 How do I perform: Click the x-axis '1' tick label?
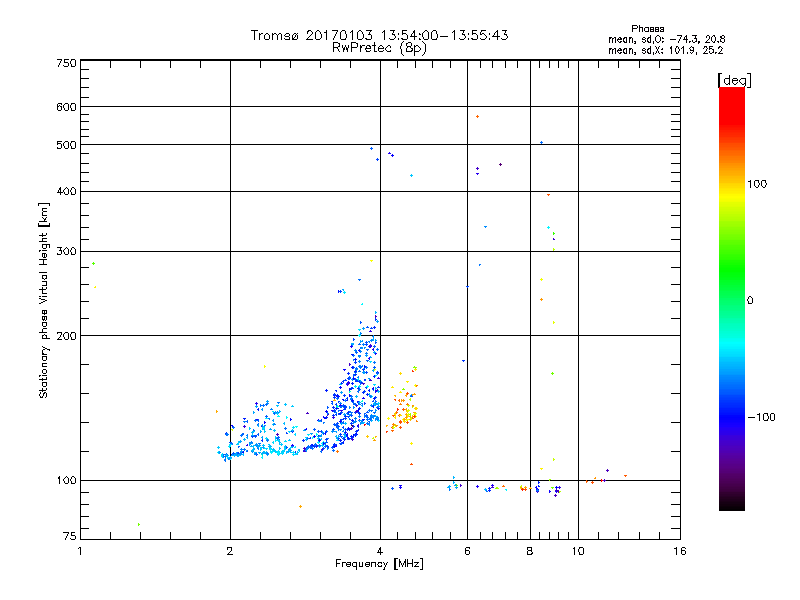80,551
